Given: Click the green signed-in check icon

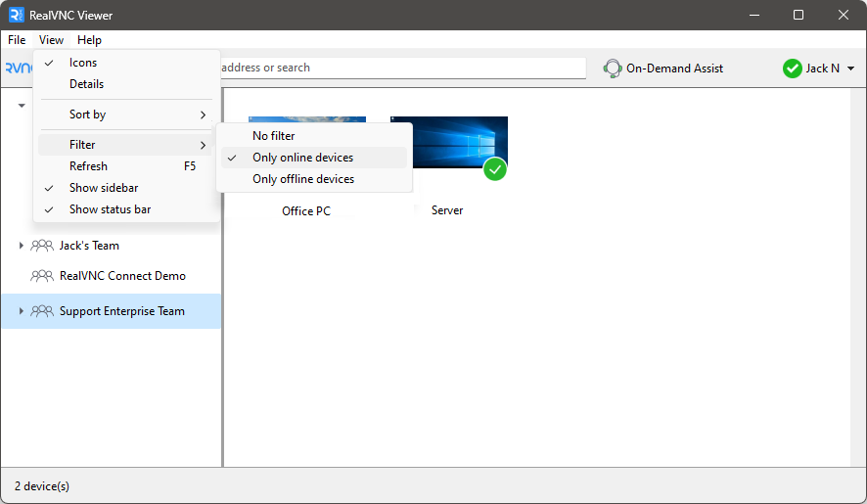Looking at the screenshot, I should pos(793,69).
